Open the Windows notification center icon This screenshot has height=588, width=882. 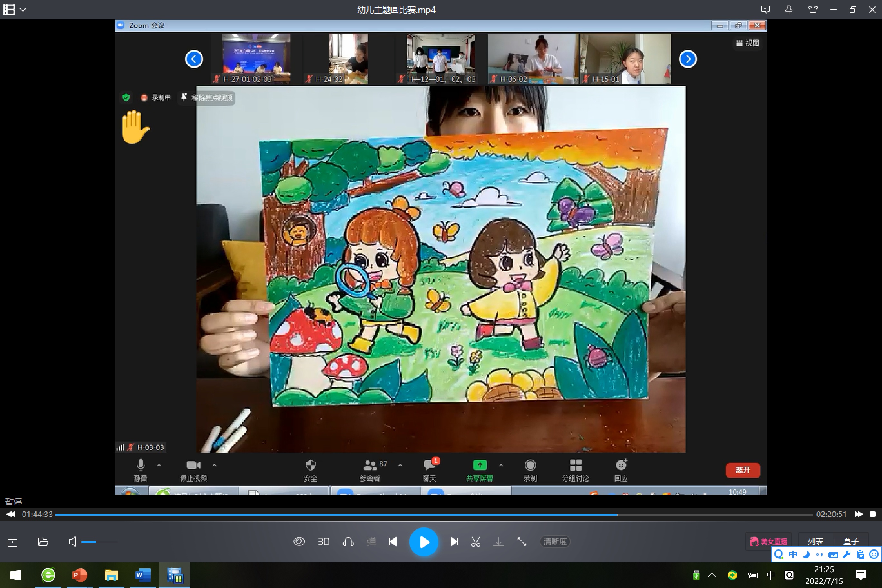861,575
